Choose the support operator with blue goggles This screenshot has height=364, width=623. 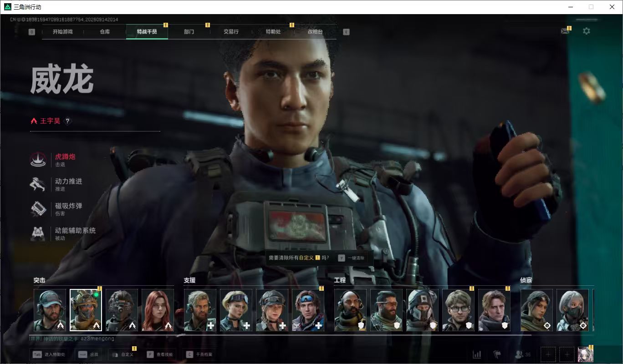coord(308,310)
